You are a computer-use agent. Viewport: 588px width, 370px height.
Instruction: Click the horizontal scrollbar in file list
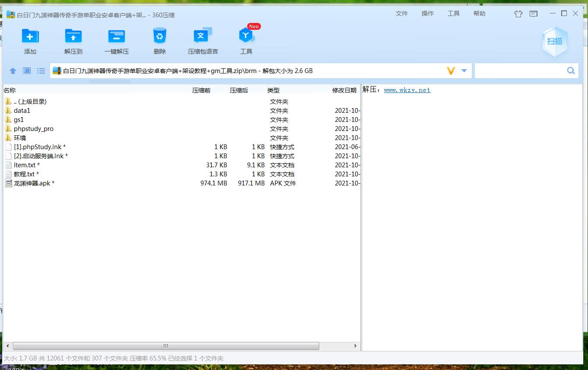coord(166,346)
